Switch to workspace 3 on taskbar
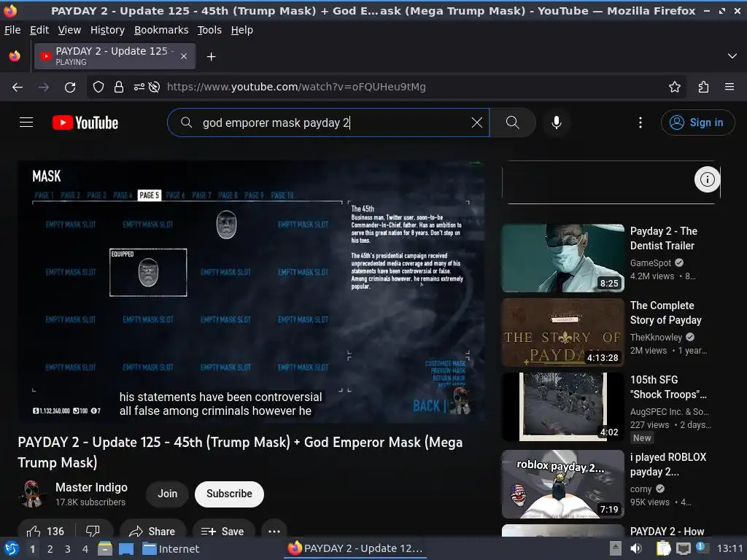 coord(68,548)
